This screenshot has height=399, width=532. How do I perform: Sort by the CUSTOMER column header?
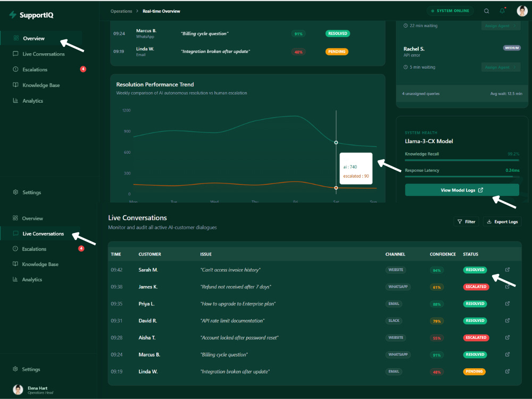pos(149,254)
